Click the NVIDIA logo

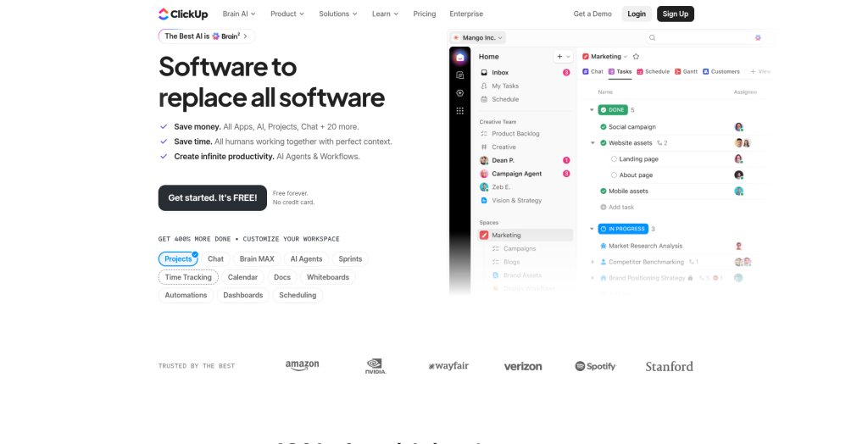click(376, 366)
